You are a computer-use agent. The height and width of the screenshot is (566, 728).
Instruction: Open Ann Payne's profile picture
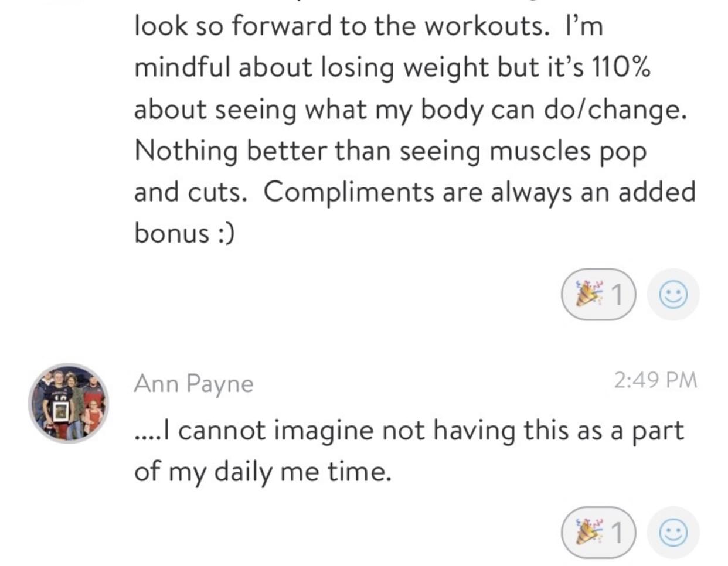click(x=69, y=403)
